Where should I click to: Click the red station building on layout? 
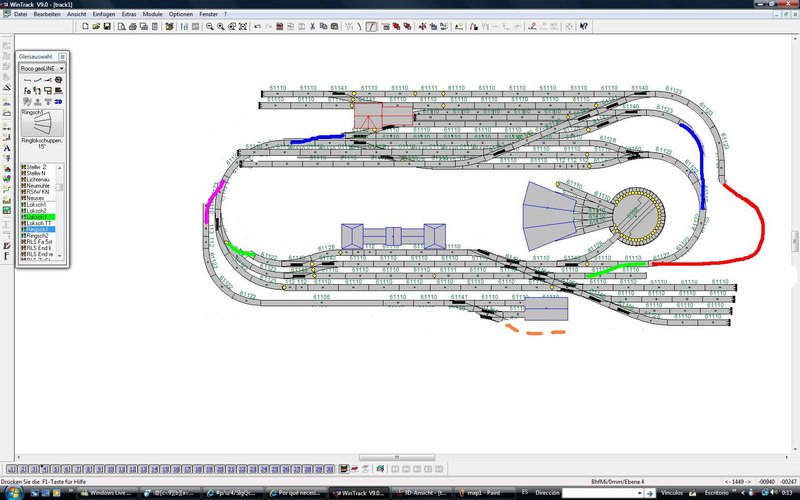point(384,115)
